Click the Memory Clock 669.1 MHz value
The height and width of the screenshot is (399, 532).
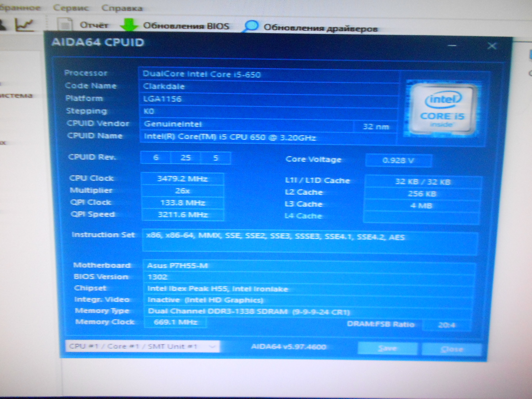click(x=175, y=322)
